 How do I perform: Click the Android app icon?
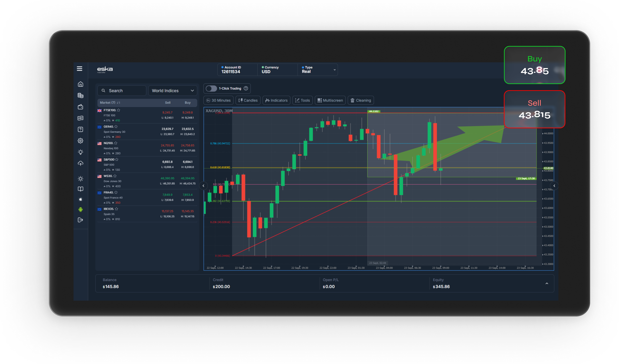(81, 209)
